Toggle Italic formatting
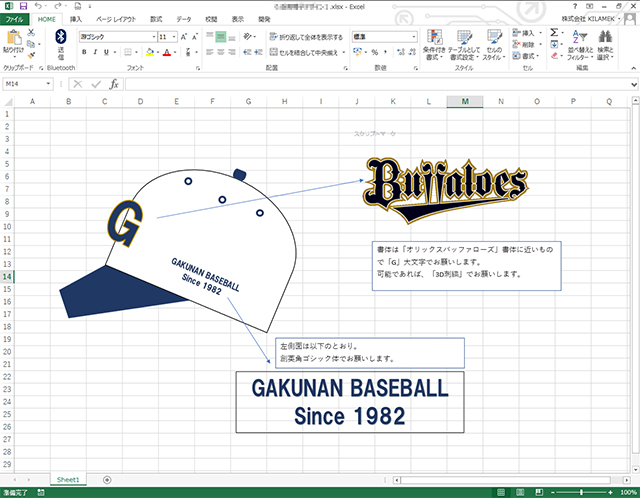The width and height of the screenshot is (640, 498). pos(95,52)
